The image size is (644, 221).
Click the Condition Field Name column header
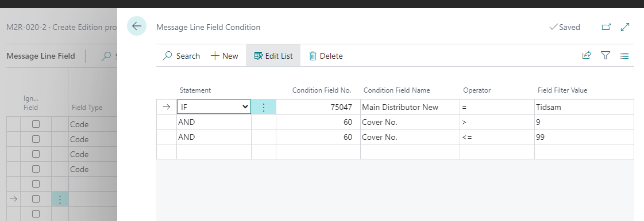pos(396,90)
